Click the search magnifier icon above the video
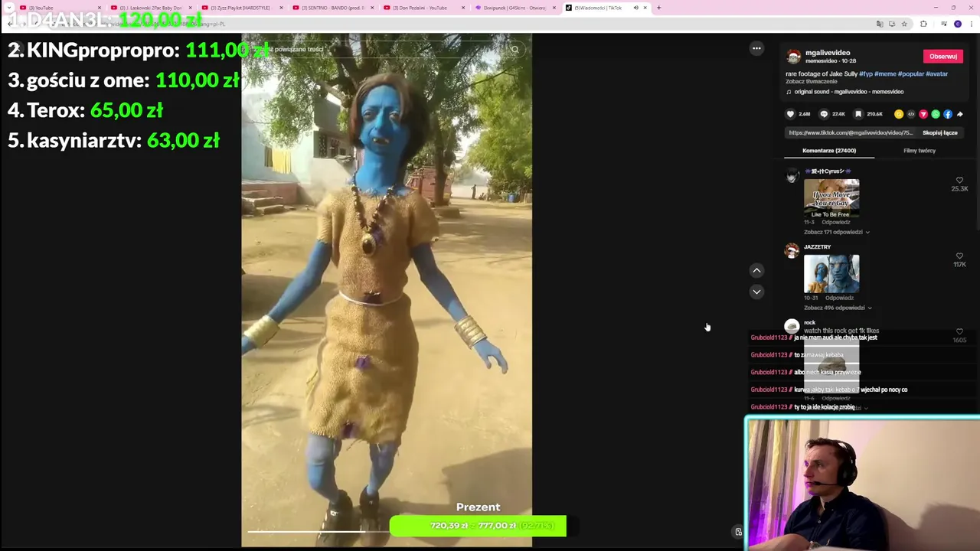 click(x=514, y=50)
